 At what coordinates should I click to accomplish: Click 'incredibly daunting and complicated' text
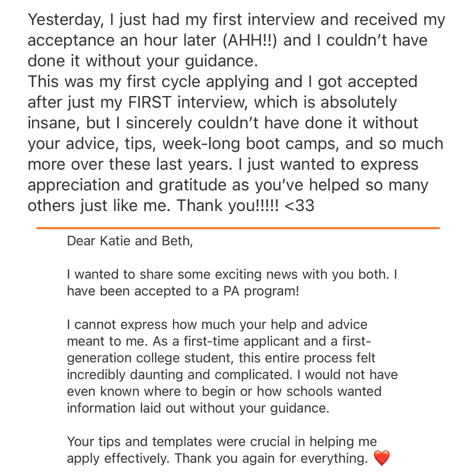pos(180,375)
